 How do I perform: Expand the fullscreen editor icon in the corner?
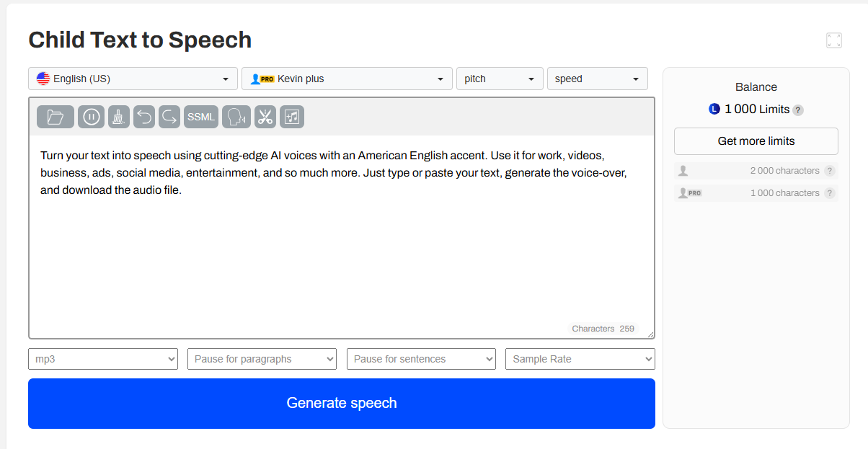pos(833,40)
